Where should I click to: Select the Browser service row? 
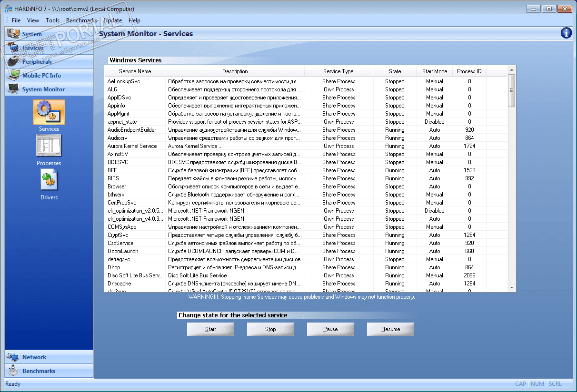pos(306,186)
